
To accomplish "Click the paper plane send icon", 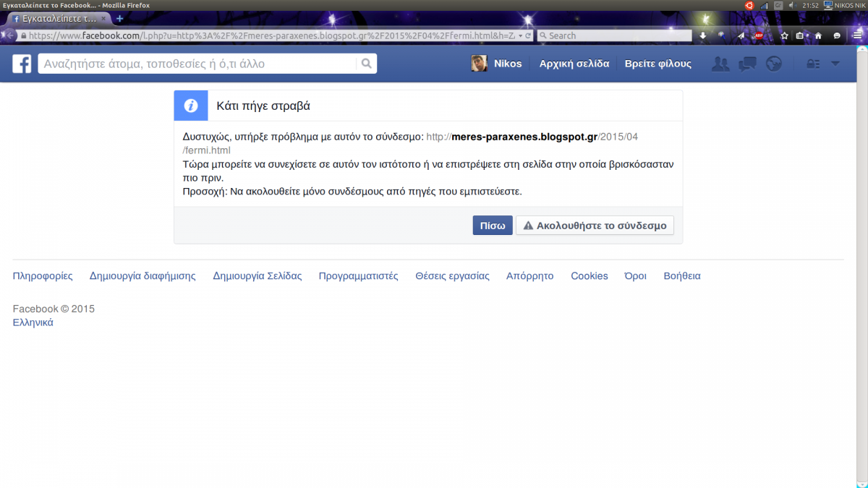I will pos(741,35).
